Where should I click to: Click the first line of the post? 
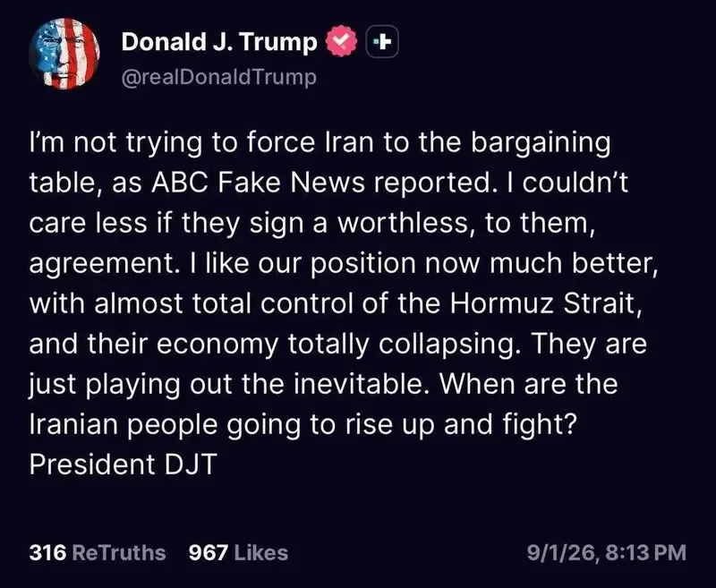click(x=320, y=143)
